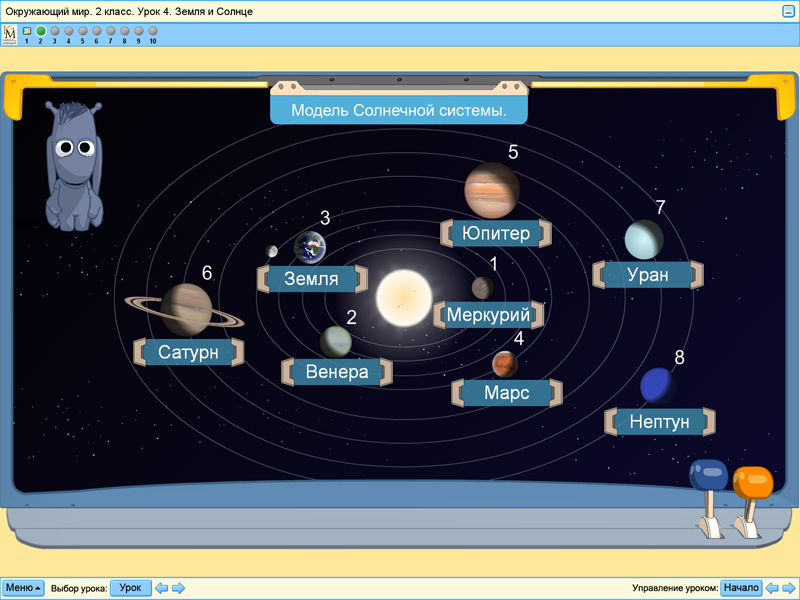Select the Юпитер label

496,234
